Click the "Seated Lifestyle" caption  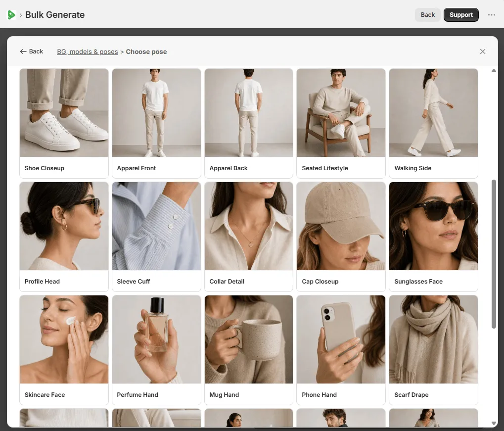coord(324,168)
